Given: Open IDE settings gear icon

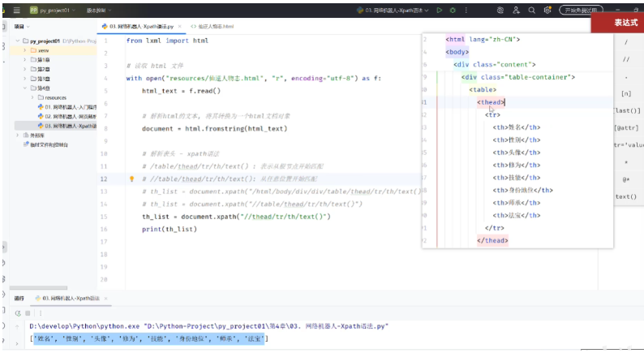Looking at the screenshot, I should pyautogui.click(x=547, y=11).
